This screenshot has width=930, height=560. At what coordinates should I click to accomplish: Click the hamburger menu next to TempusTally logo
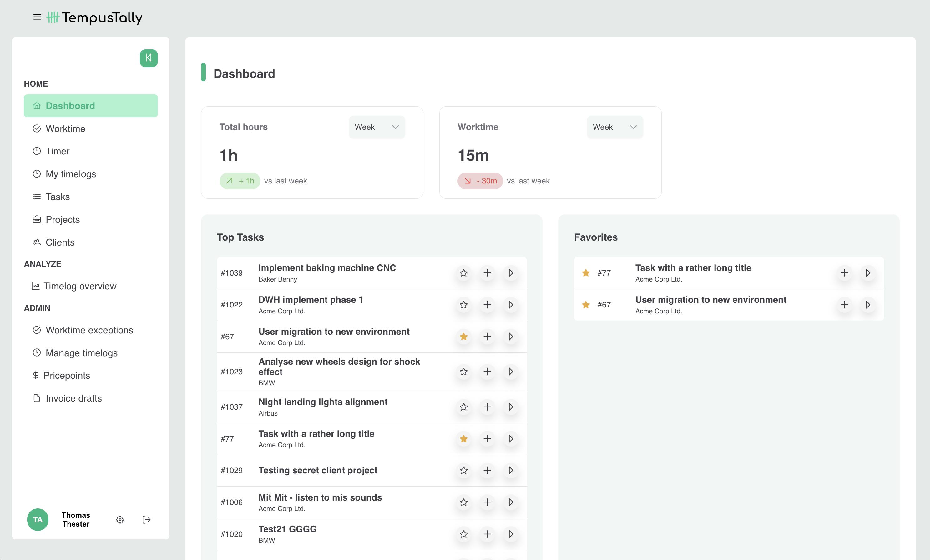(x=37, y=17)
